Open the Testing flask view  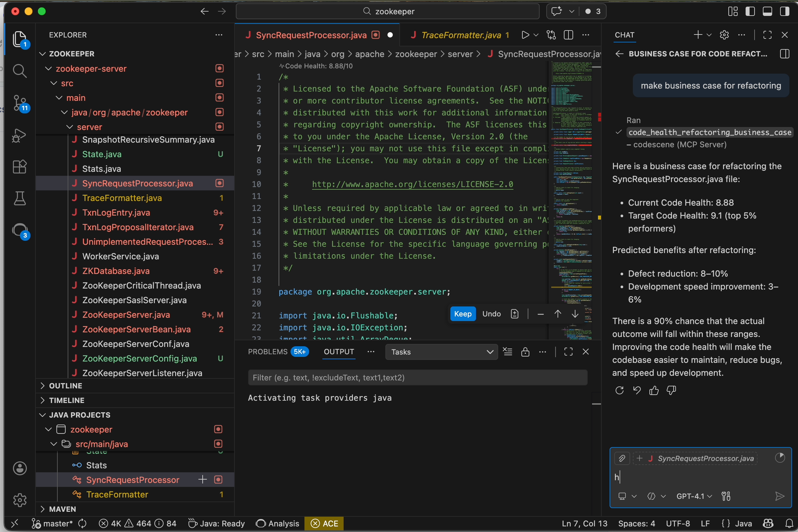[20, 198]
